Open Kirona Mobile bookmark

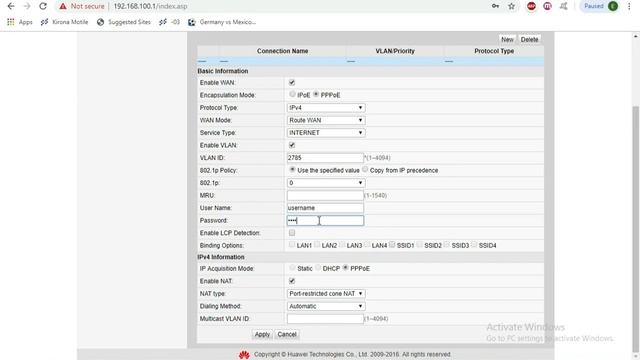click(64, 22)
